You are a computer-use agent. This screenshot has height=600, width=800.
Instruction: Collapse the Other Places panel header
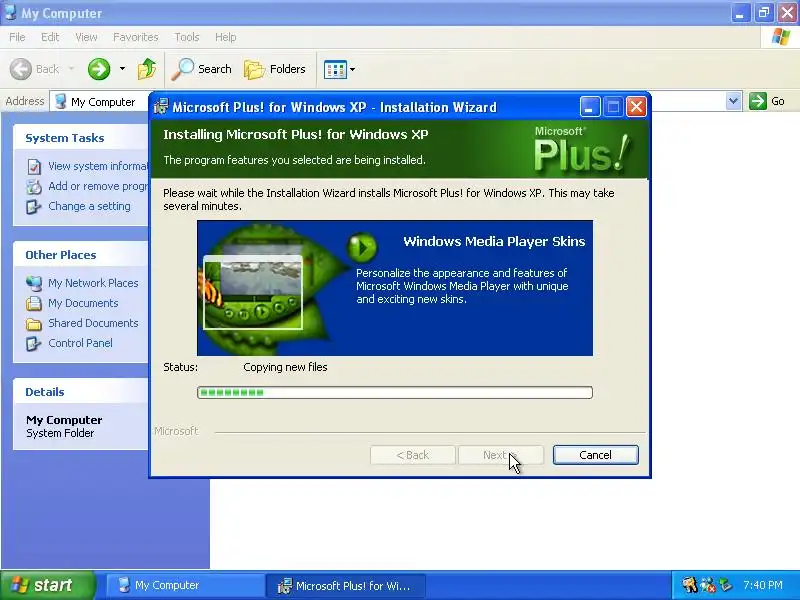[81, 255]
